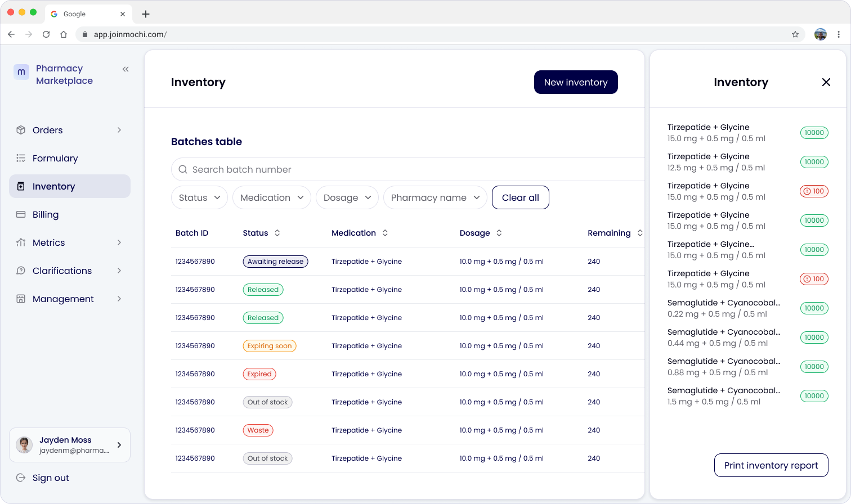Image resolution: width=851 pixels, height=504 pixels.
Task: Click the Sign out icon
Action: pyautogui.click(x=21, y=478)
